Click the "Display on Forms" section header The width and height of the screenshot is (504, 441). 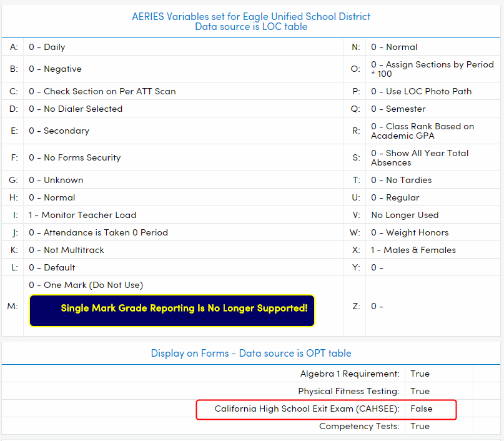point(251,354)
